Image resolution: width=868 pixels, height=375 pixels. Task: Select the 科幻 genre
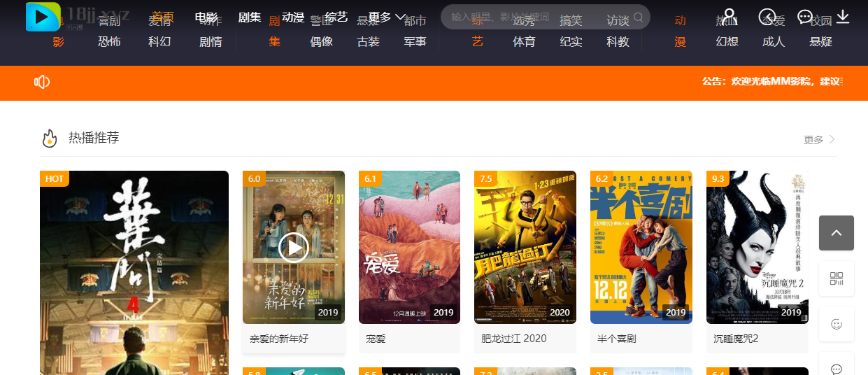(159, 41)
